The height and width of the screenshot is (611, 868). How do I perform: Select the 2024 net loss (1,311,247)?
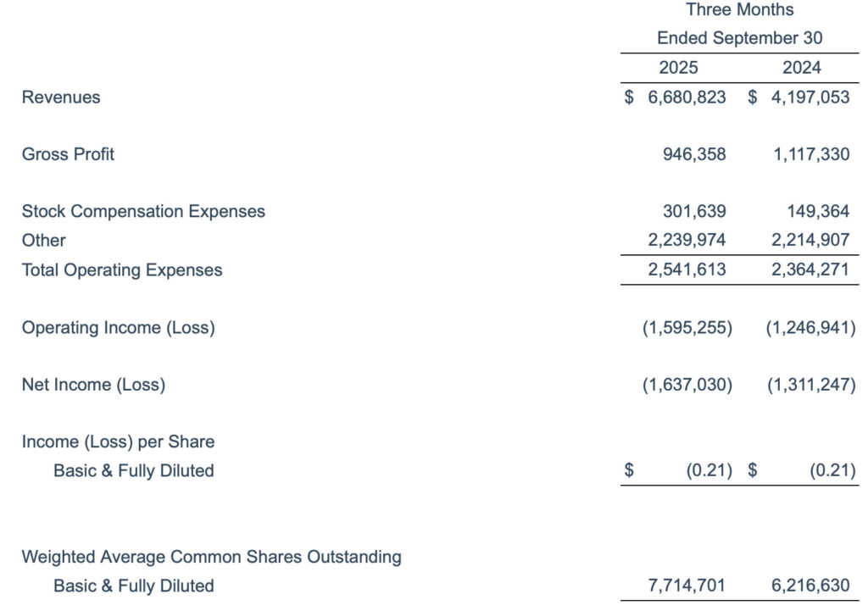click(811, 385)
